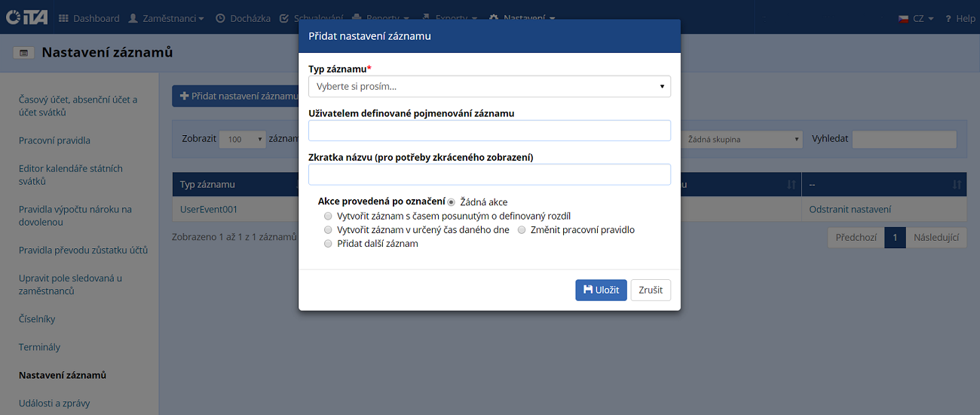Click the Nastavení gear icon
The width and height of the screenshot is (980, 415).
point(494,18)
